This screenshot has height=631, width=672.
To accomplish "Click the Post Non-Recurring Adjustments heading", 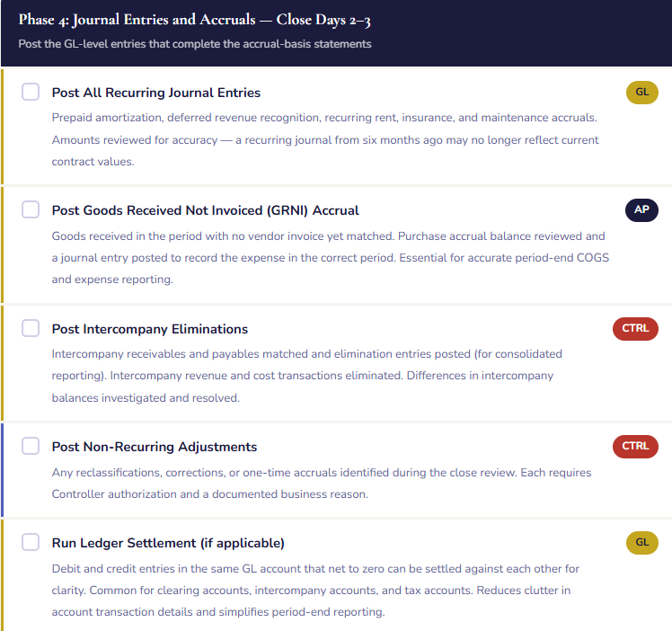I will click(x=155, y=447).
